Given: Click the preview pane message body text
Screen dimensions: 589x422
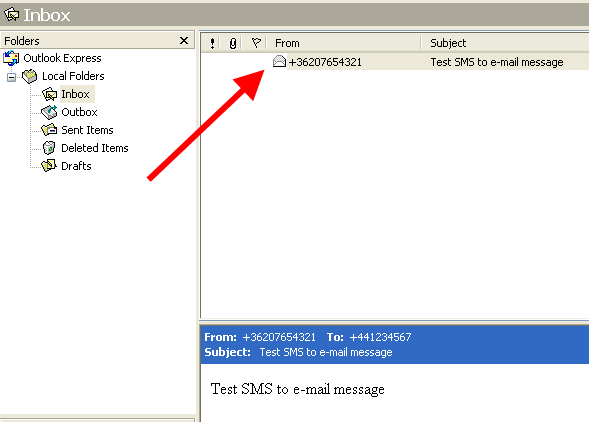Looking at the screenshot, I should [x=298, y=389].
